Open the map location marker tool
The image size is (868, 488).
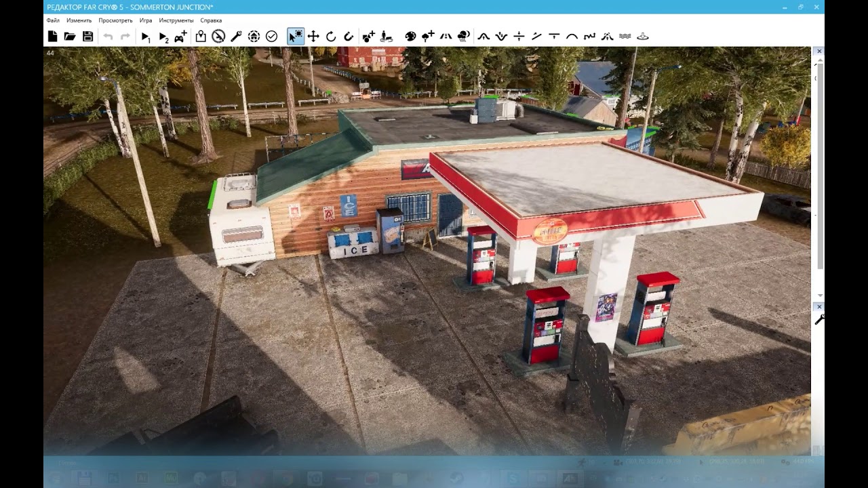coord(201,37)
